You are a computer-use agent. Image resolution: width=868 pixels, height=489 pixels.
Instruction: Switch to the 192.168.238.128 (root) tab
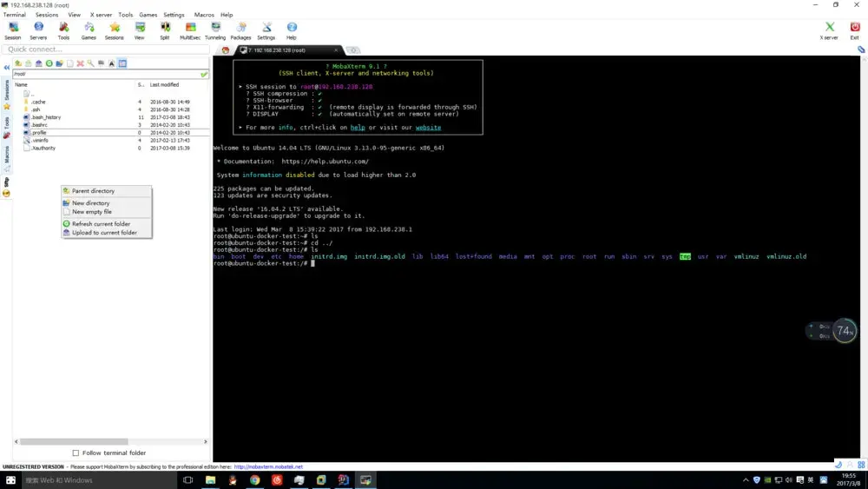[x=289, y=50]
